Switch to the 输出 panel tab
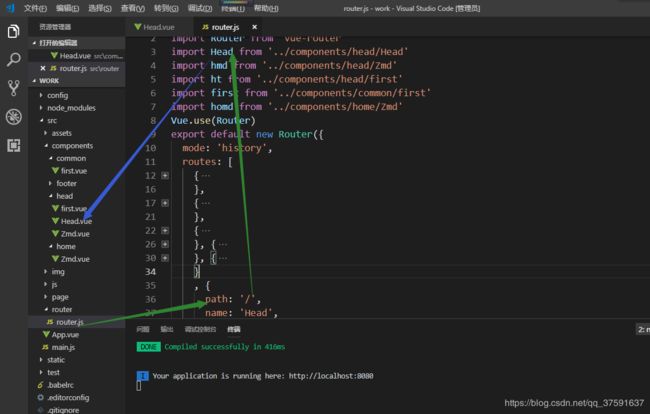The height and width of the screenshot is (414, 650). [167, 329]
